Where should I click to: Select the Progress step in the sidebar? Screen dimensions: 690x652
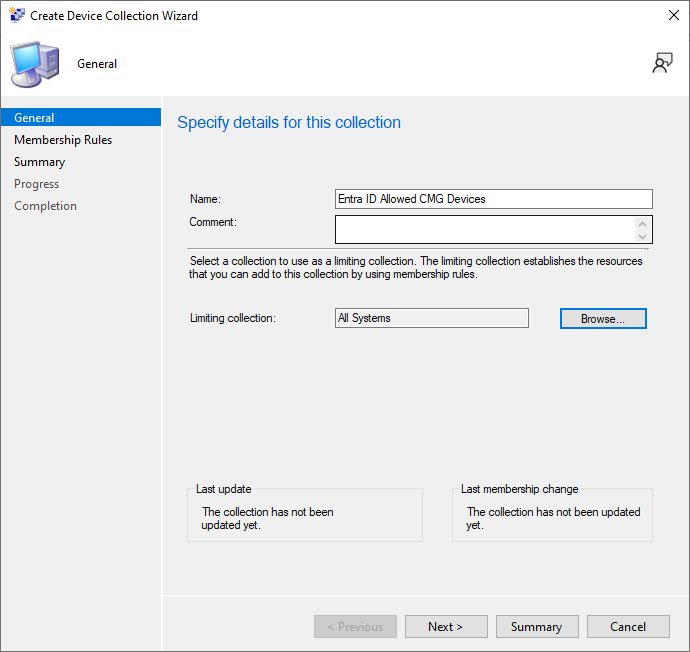36,184
